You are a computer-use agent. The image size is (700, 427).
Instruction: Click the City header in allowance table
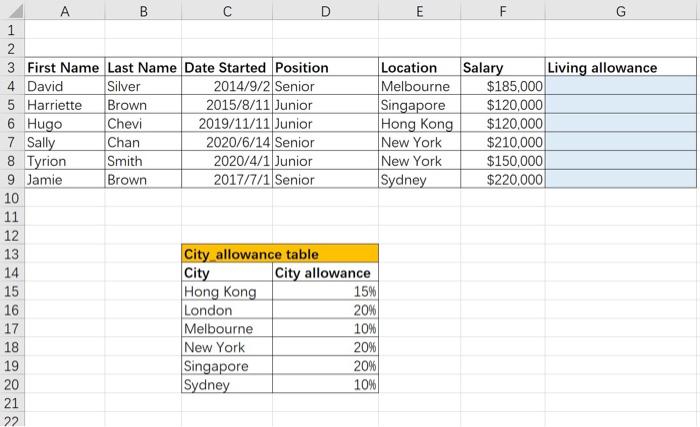227,272
